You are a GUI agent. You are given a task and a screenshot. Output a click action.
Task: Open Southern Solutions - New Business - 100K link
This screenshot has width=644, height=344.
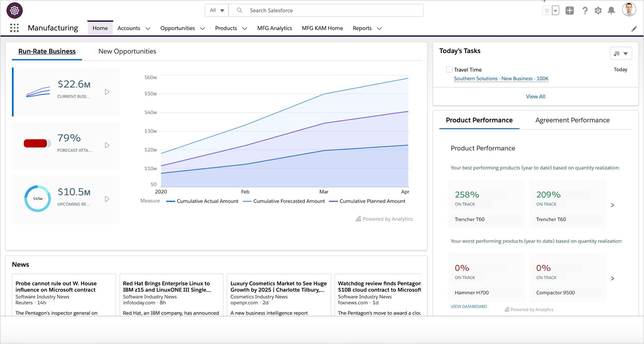coord(501,79)
